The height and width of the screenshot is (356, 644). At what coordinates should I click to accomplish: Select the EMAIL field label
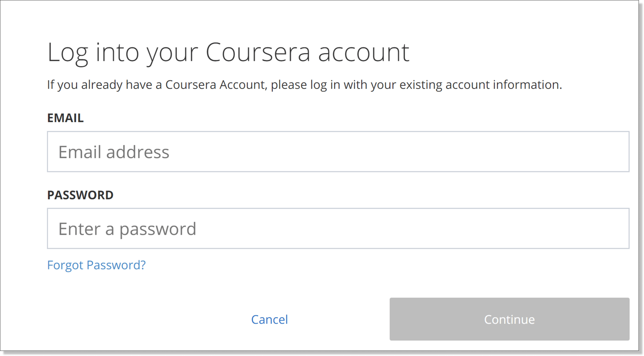pos(65,118)
